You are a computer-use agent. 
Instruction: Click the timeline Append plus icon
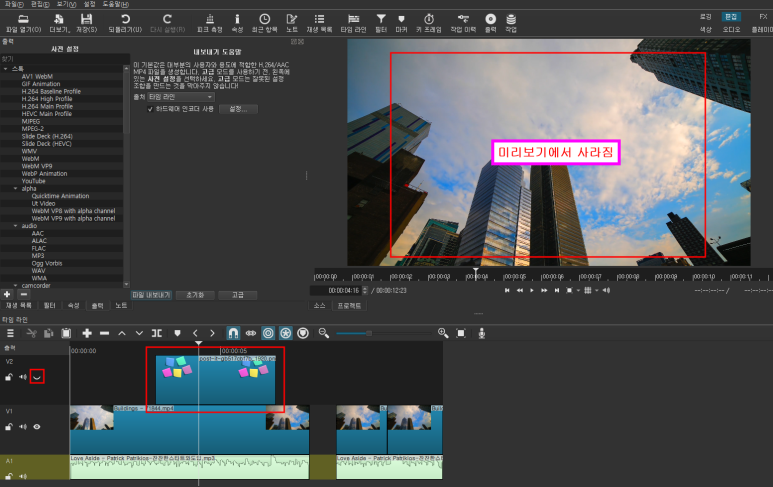click(87, 333)
